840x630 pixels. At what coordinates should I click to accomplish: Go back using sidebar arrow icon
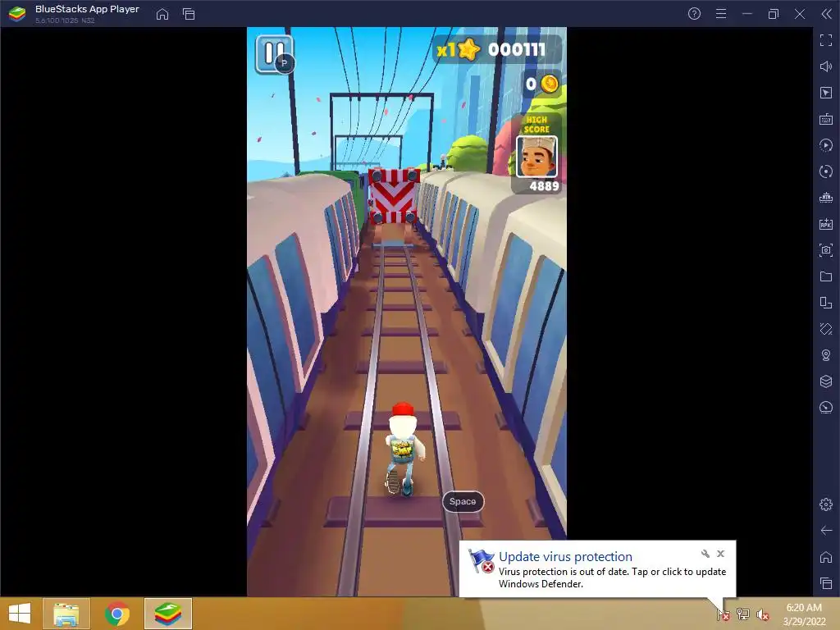(826, 531)
